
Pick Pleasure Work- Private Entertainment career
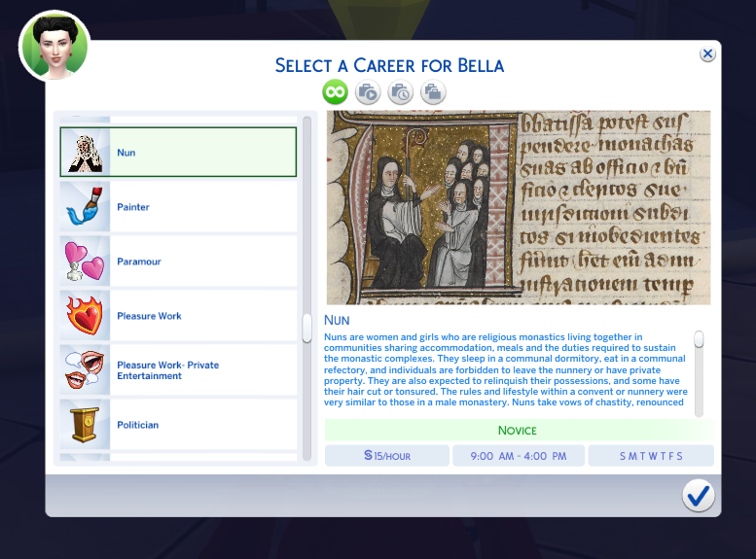(x=178, y=370)
